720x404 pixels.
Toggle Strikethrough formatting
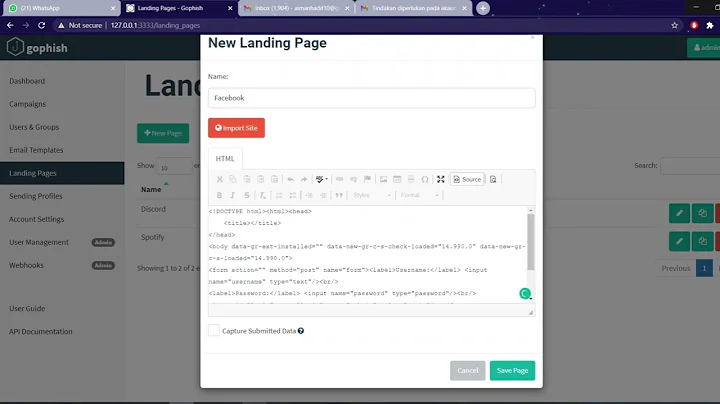pyautogui.click(x=247, y=196)
